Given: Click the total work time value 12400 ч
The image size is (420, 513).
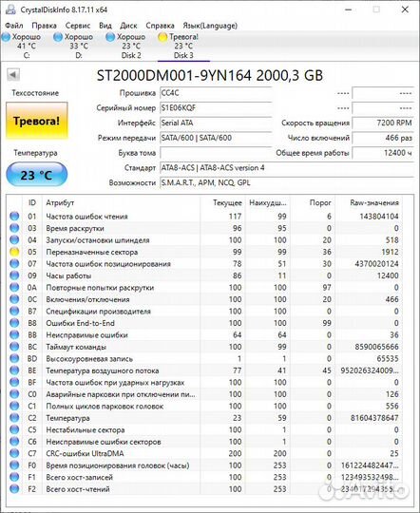Looking at the screenshot, I should pos(383,153).
